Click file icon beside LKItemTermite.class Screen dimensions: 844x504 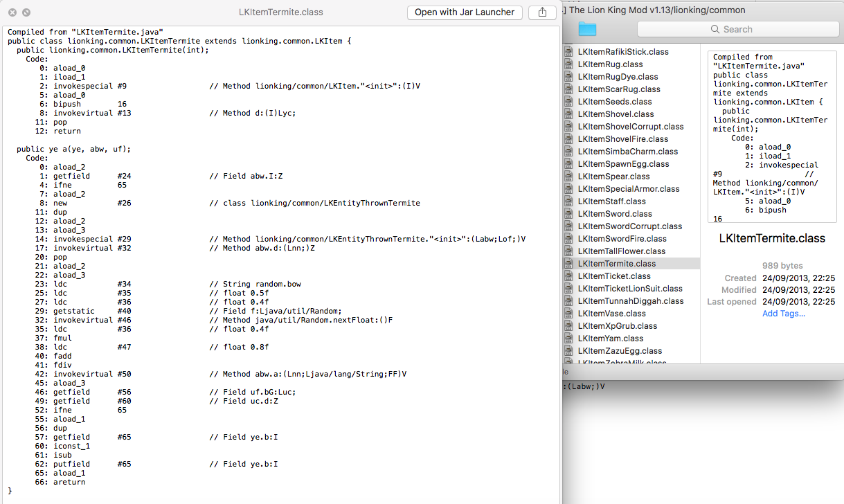tap(568, 264)
